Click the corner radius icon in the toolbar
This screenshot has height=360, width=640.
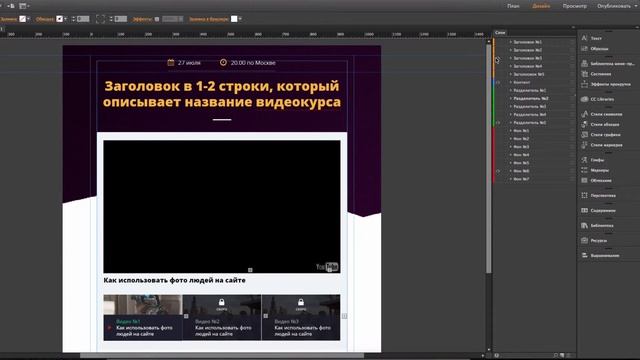(100, 19)
